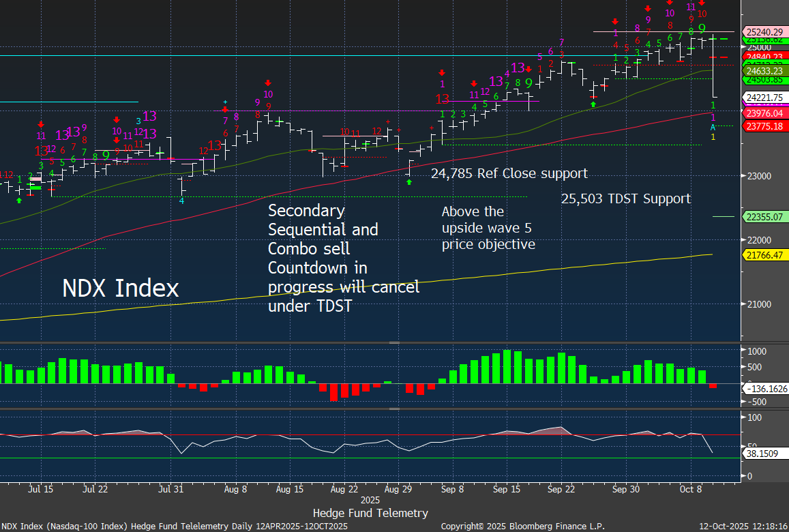Screen dimensions: 789x532
Task: Select the 25240.29 price label on the axis
Action: pyautogui.click(x=764, y=31)
